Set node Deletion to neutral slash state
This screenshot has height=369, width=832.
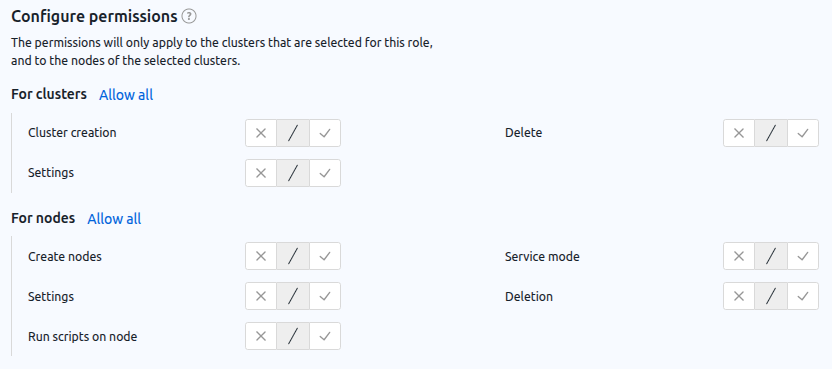tap(771, 296)
